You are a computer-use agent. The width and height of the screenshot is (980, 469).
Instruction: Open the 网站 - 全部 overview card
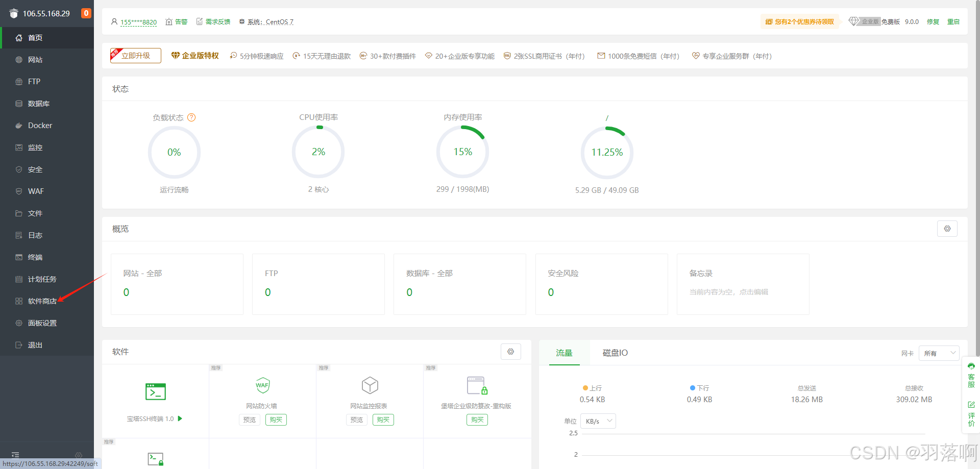pos(177,284)
